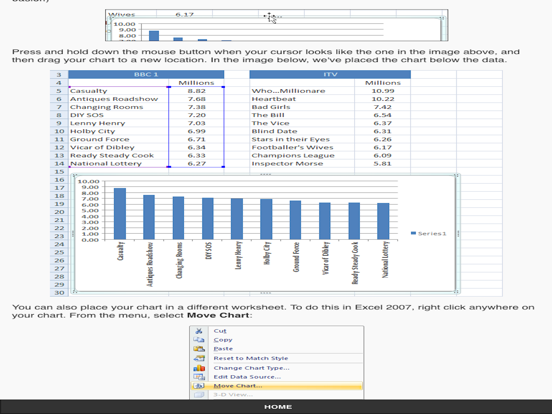Viewport: 552px width, 414px height.
Task: Select Change Chart Type... menu entry
Action: (251, 368)
